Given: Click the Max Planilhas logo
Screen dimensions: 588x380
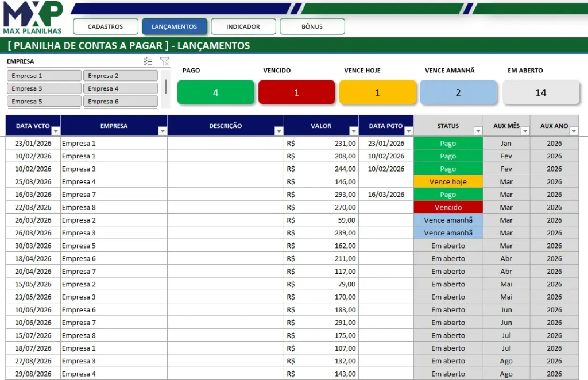Looking at the screenshot, I should (33, 18).
